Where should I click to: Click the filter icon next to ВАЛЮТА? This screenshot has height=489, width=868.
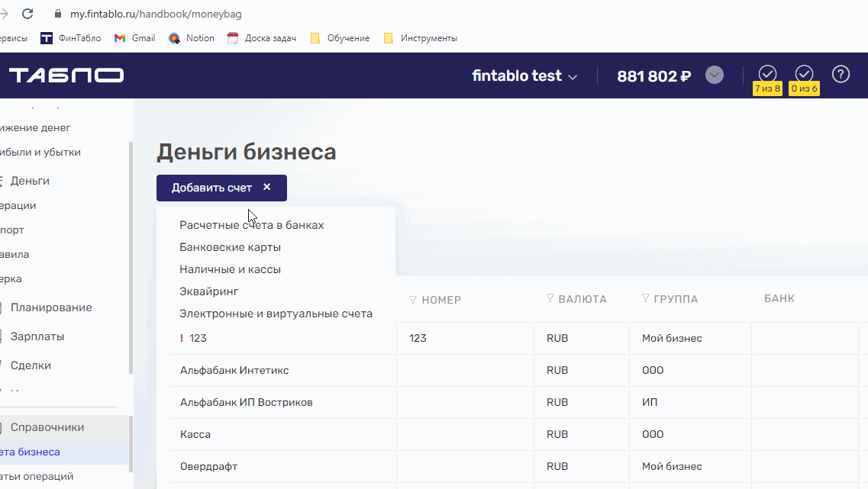pyautogui.click(x=550, y=298)
